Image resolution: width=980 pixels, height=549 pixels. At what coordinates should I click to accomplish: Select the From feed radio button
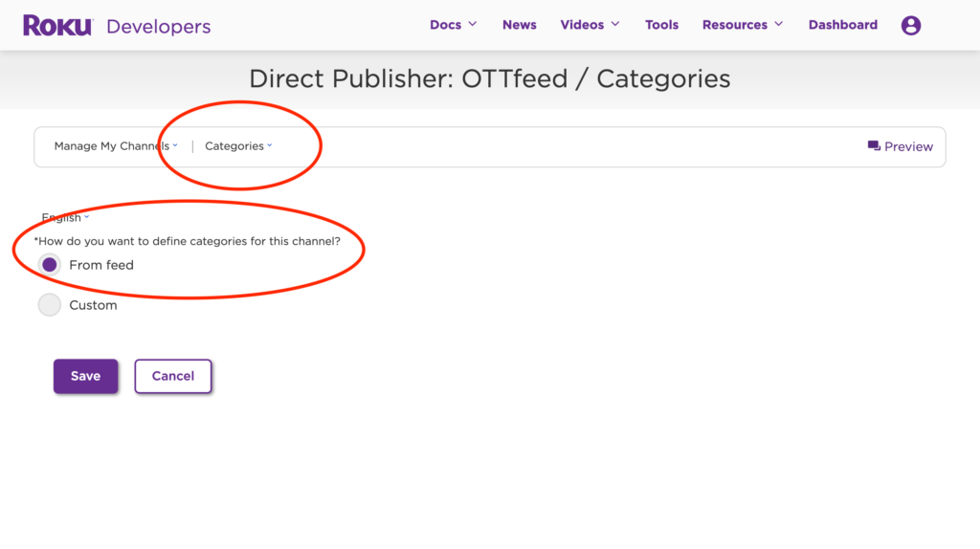[50, 265]
